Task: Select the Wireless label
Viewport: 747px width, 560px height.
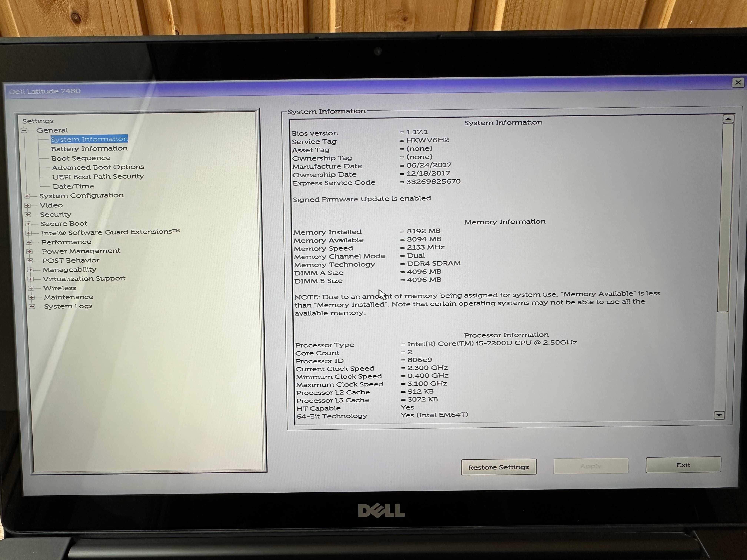Action: [60, 288]
